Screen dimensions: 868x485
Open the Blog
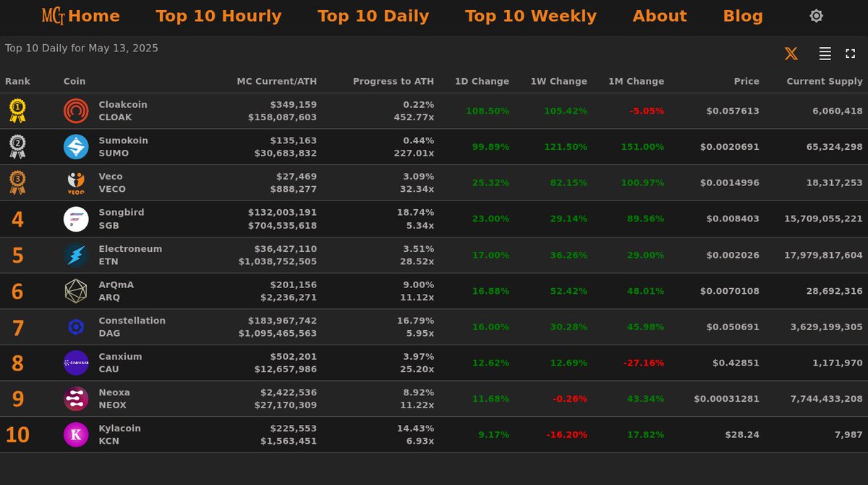[743, 15]
